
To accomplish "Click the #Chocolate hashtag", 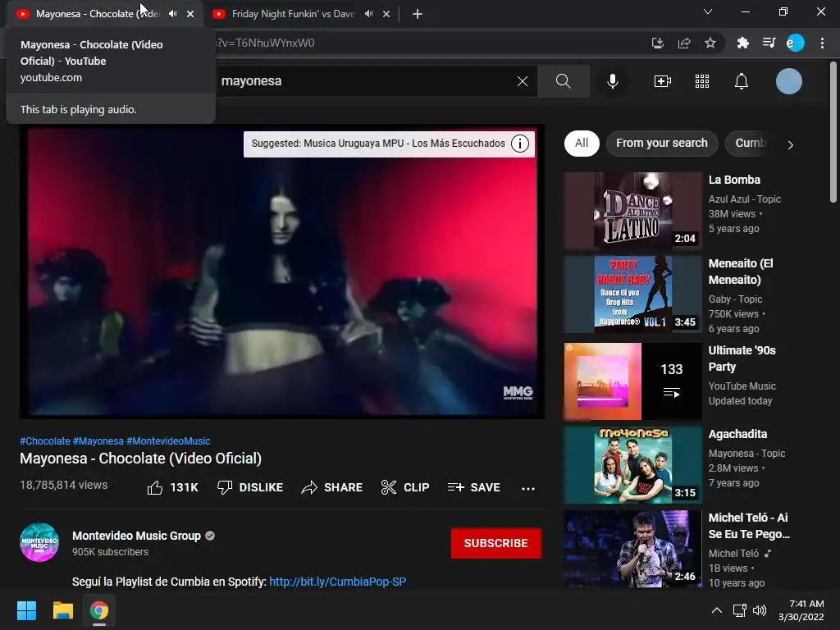I will point(45,441).
